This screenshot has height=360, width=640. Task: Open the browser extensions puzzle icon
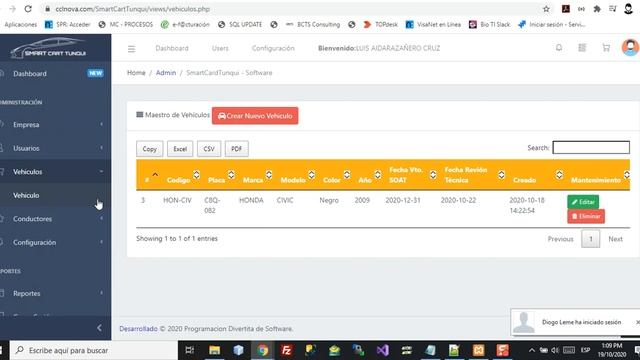[597, 9]
